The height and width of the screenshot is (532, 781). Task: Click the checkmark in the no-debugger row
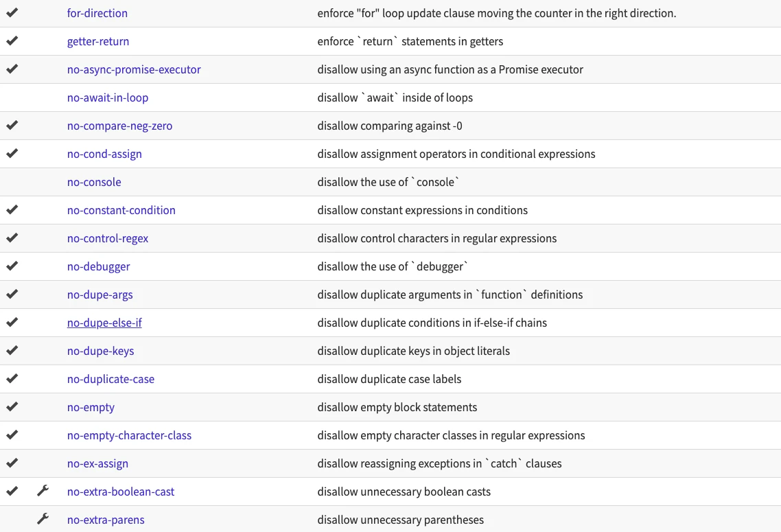point(12,266)
